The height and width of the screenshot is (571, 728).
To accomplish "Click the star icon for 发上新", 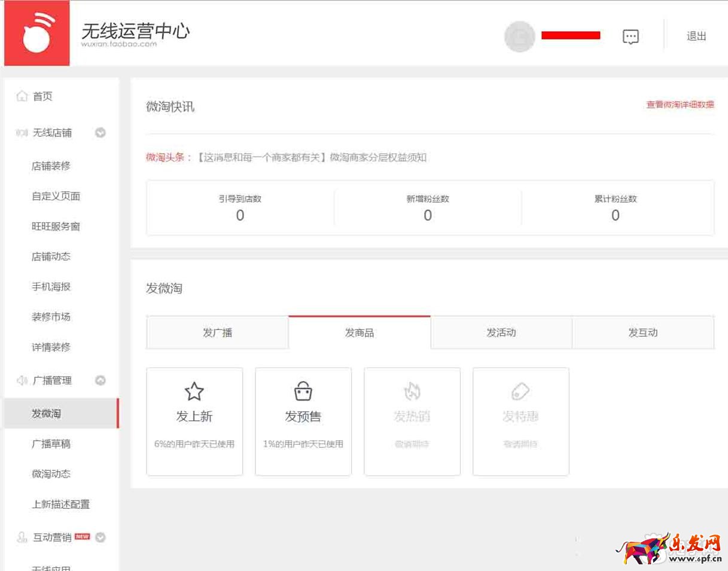I will pyautogui.click(x=194, y=392).
